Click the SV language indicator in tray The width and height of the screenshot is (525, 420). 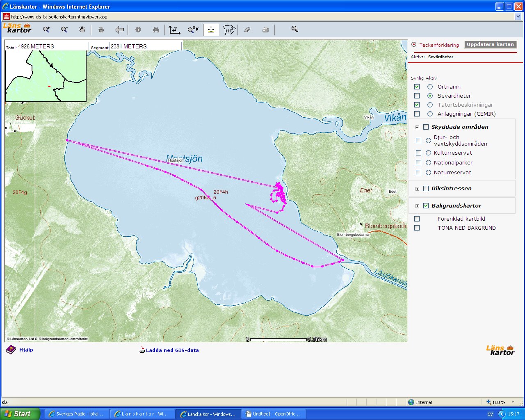point(490,414)
